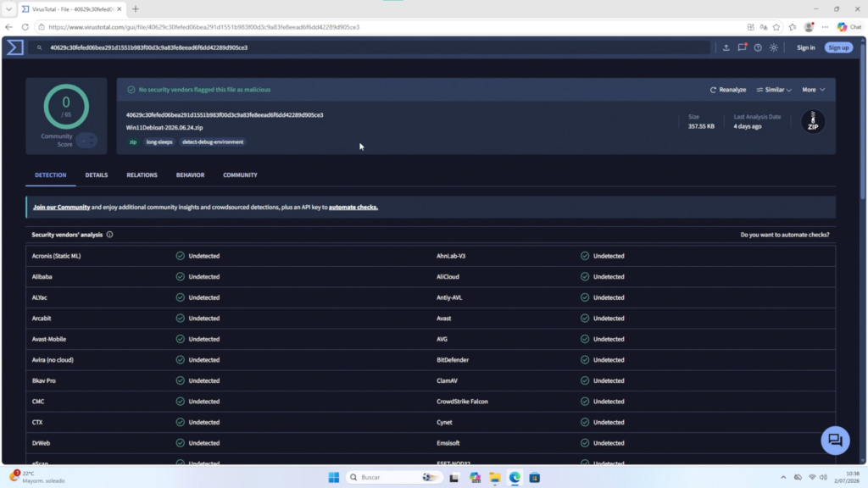Click the Reanalyze button
This screenshot has height=488, width=868.
click(x=728, y=90)
